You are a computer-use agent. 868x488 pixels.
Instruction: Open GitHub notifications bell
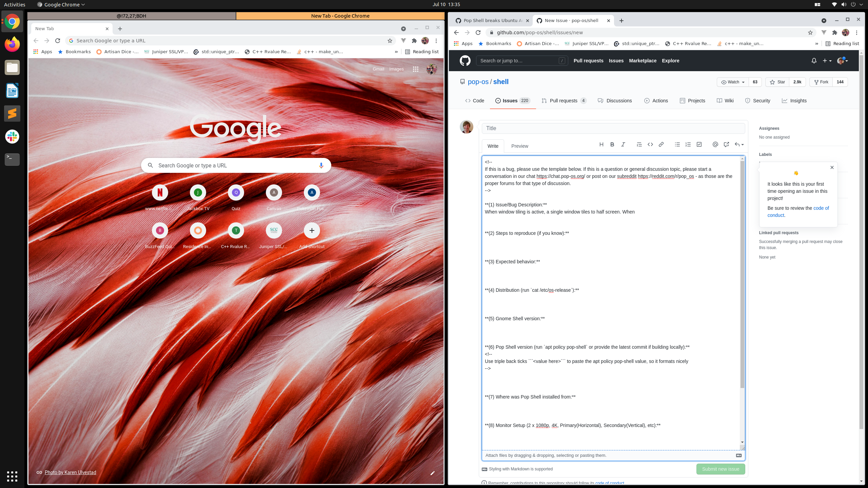click(x=813, y=60)
